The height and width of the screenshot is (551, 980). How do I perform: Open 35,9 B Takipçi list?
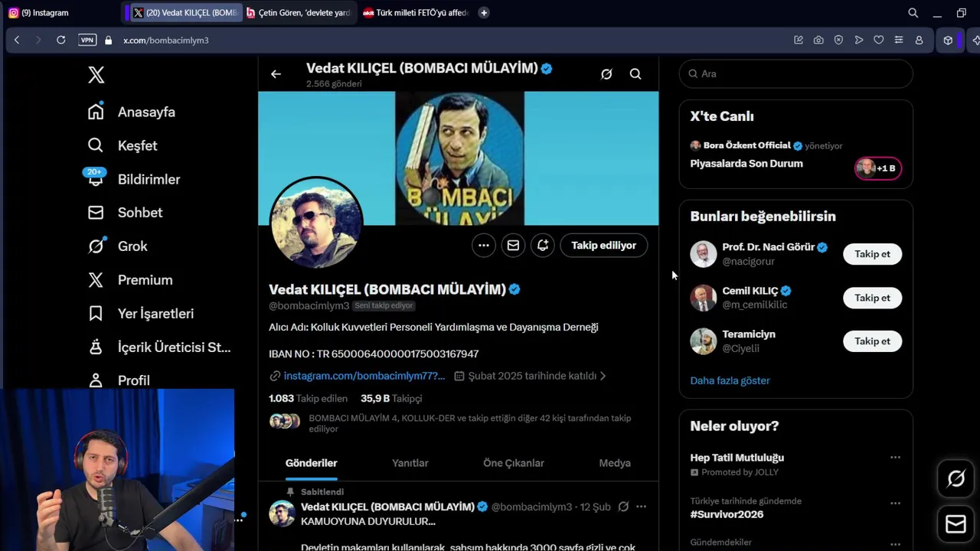pos(391,399)
